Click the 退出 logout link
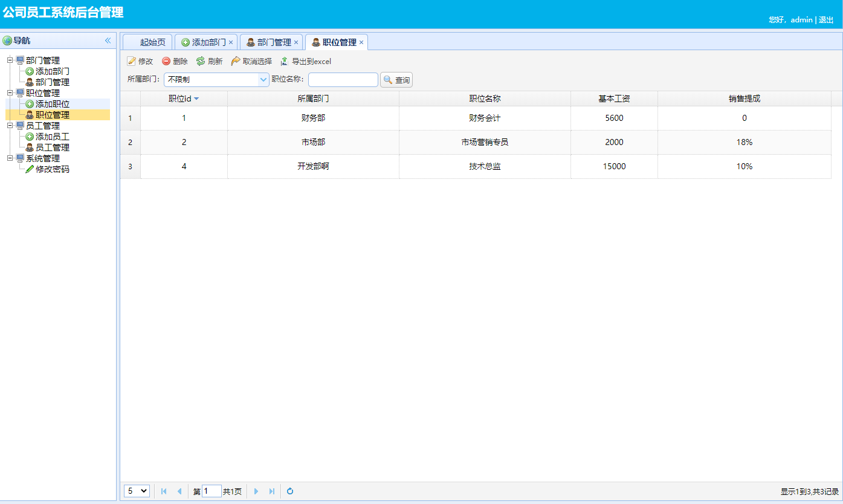Image resolution: width=843 pixels, height=504 pixels. pos(825,19)
